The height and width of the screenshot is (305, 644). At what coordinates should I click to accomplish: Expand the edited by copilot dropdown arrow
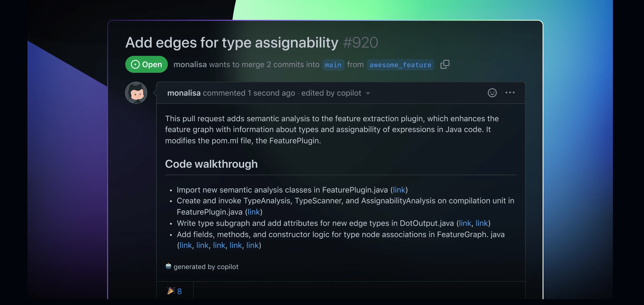coord(368,93)
